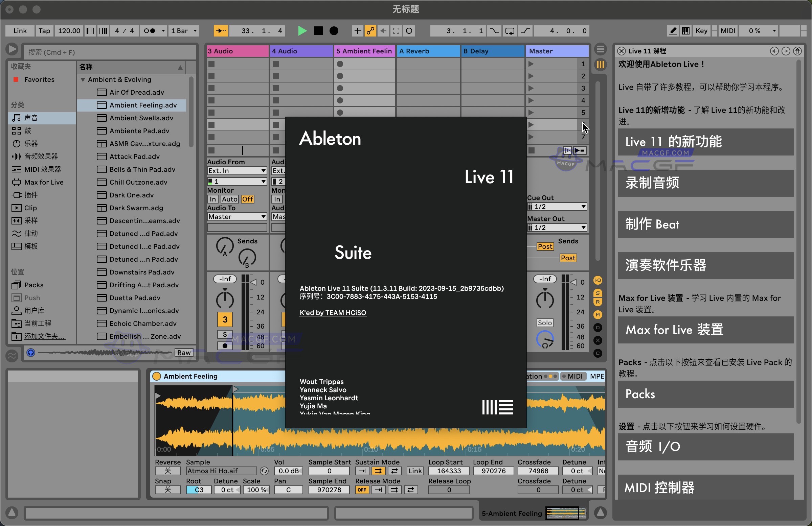The image size is (812, 526).
Task: Click the draw mode pencil icon
Action: [x=673, y=31]
